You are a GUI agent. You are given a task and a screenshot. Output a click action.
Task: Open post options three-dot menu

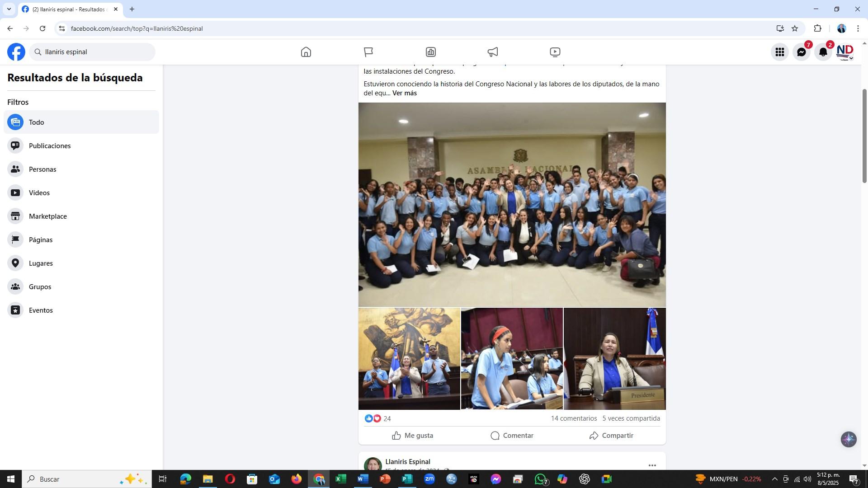click(652, 465)
